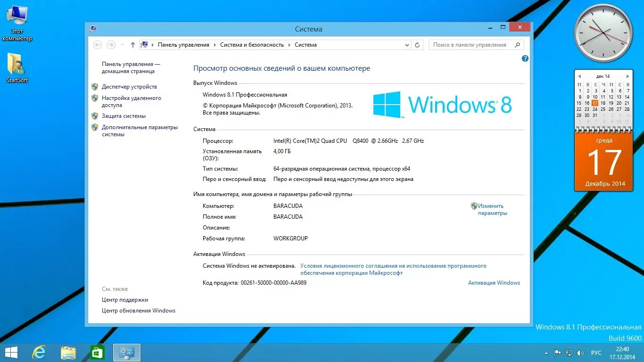This screenshot has height=362, width=644.
Task: Click the shield icon beside Защита системы
Action: pos(95,116)
